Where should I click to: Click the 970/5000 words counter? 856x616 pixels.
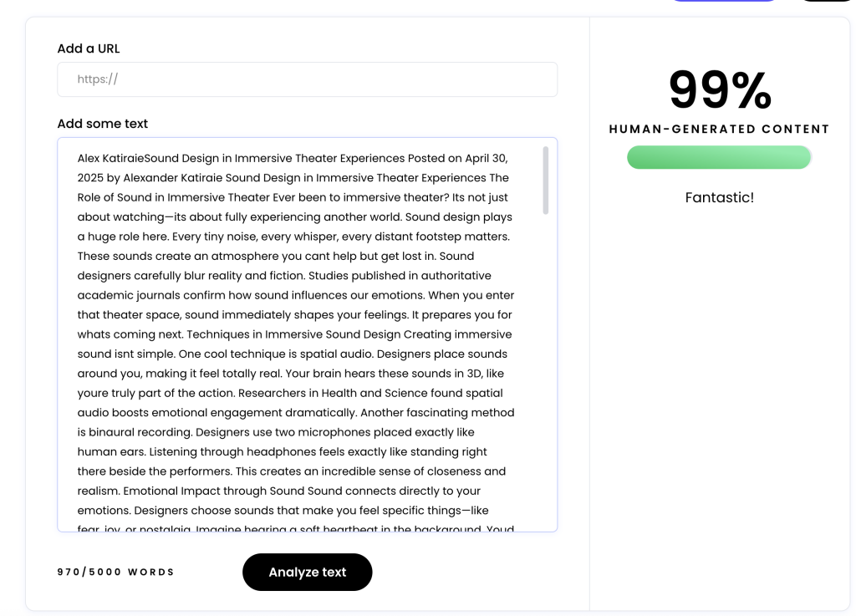point(115,572)
